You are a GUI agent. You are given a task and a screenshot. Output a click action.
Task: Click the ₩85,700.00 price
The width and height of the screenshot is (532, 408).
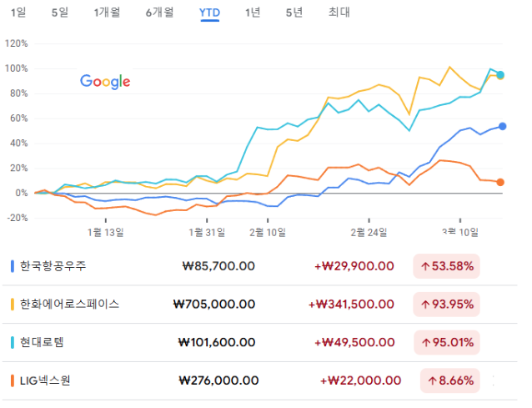(x=218, y=266)
